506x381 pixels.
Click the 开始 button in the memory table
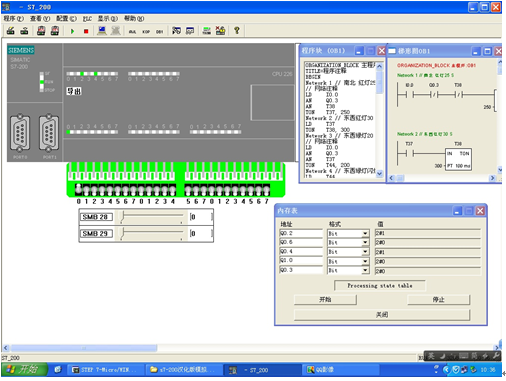pos(325,299)
